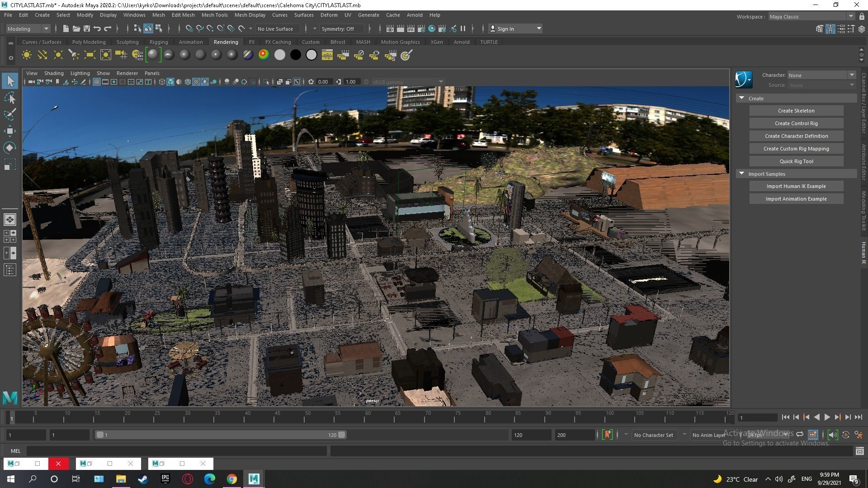Viewport: 868px width, 488px height.
Task: Collapse the Import Samples section
Action: click(741, 174)
